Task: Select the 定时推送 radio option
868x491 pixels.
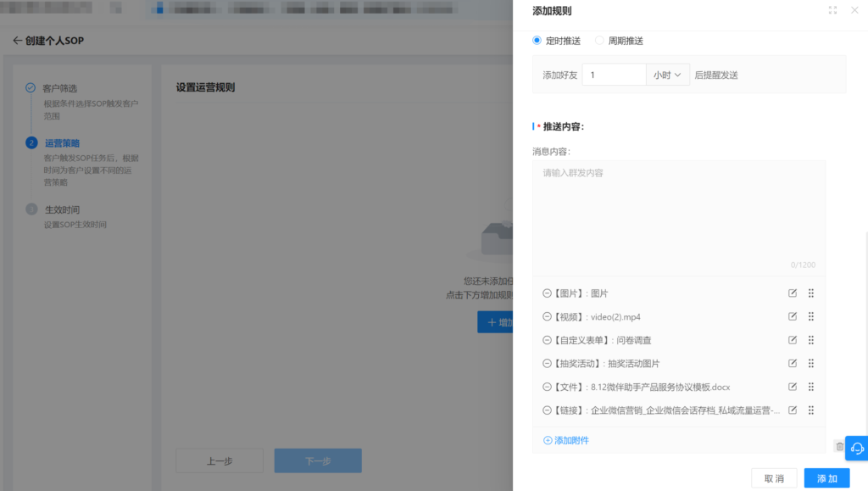Action: [x=537, y=41]
